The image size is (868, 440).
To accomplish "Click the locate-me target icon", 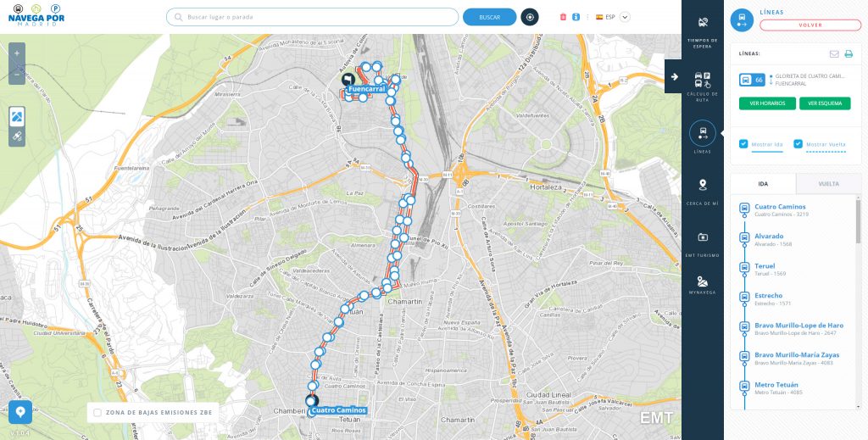I will pos(530,17).
